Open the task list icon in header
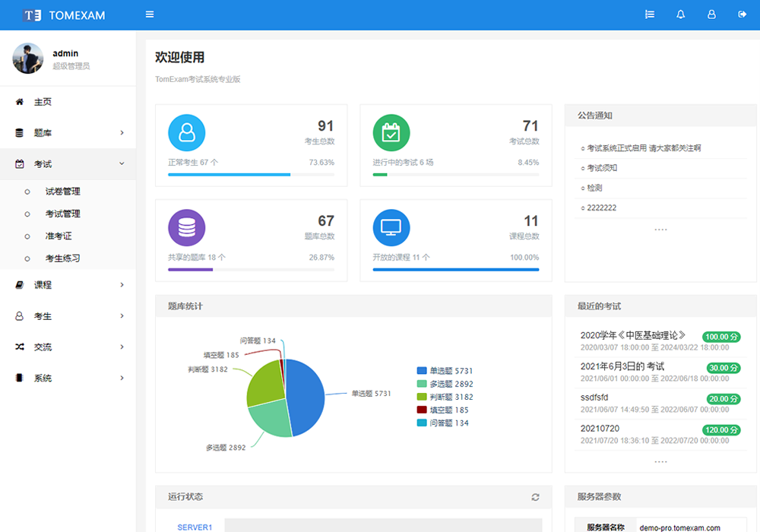This screenshot has height=532, width=760. click(650, 14)
